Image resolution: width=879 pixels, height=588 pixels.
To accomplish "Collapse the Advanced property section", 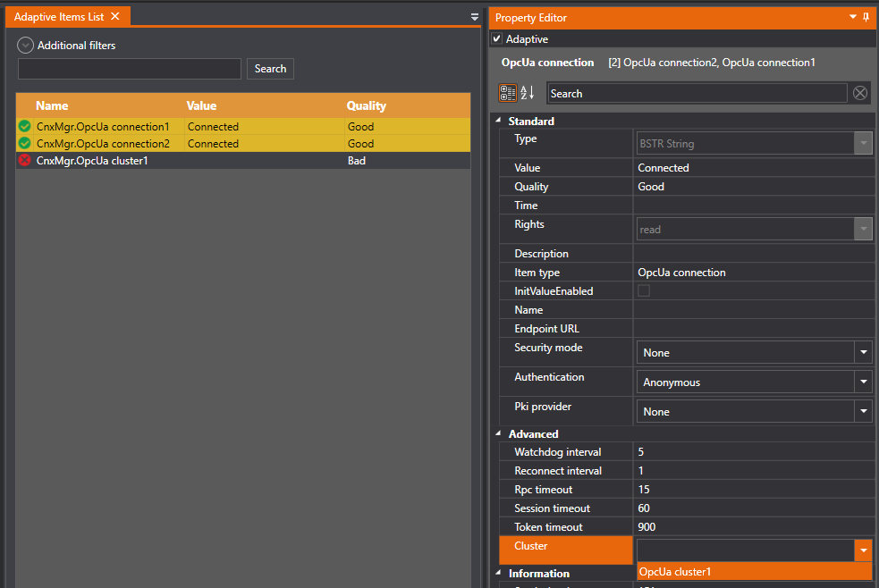I will coord(498,434).
